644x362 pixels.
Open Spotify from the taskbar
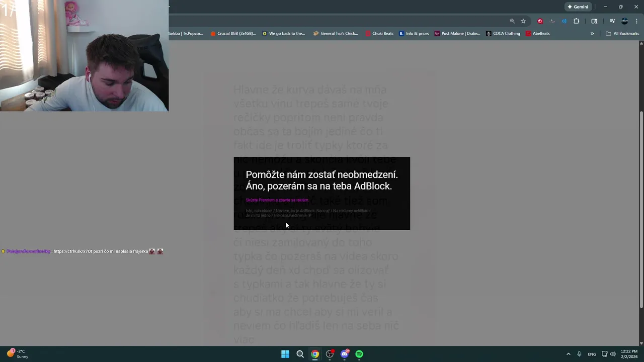tap(359, 354)
